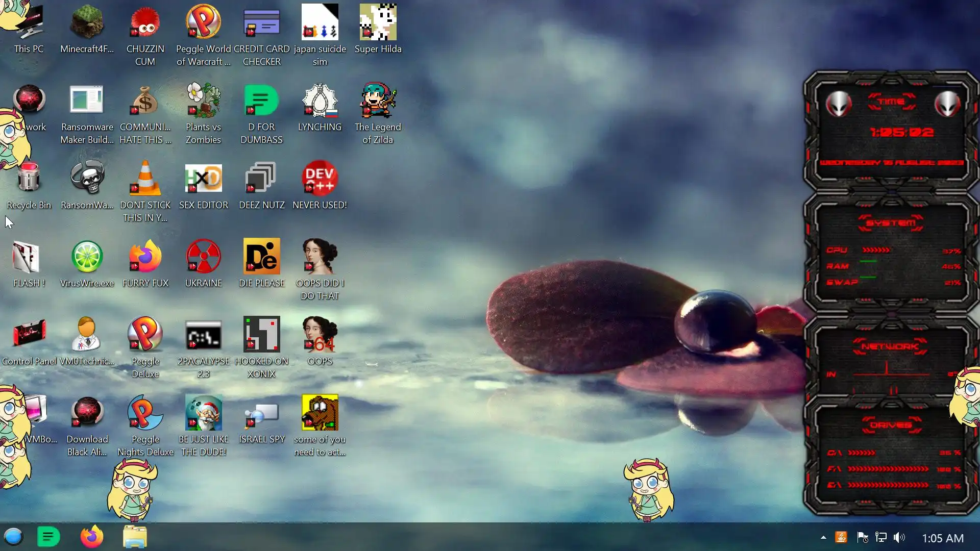This screenshot has width=980, height=551.
Task: Click the 1:05 AM taskbar clock
Action: [942, 538]
